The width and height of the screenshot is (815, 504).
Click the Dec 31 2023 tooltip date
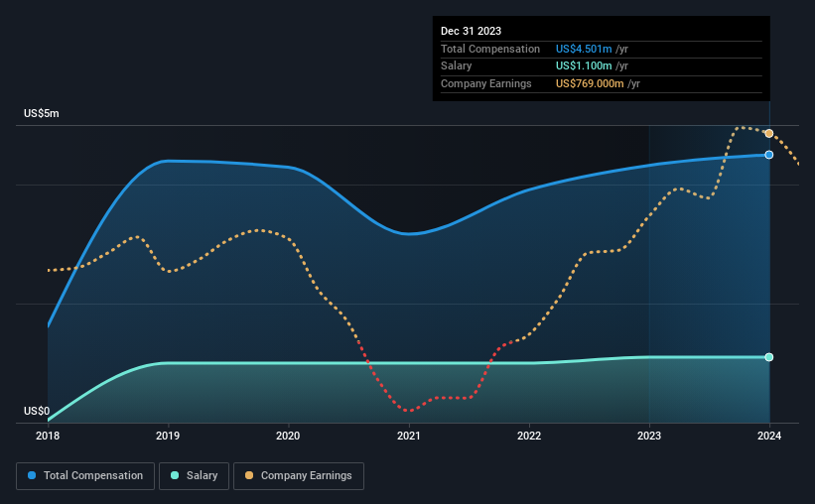[x=471, y=31]
